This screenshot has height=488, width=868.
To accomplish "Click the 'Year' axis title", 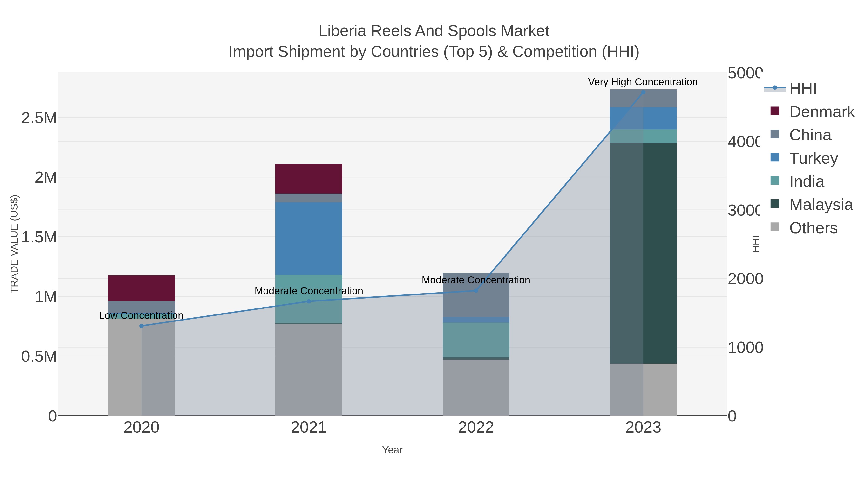I will 392,450.
